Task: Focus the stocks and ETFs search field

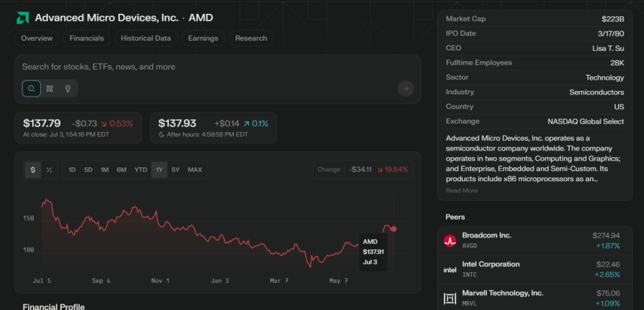Action: pyautogui.click(x=189, y=67)
